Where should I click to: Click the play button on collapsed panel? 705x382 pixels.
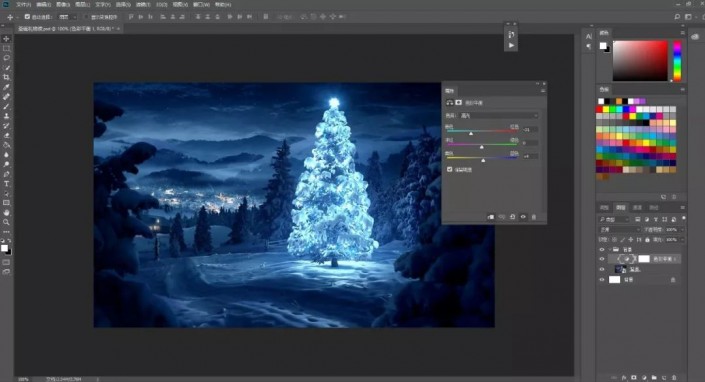[511, 45]
